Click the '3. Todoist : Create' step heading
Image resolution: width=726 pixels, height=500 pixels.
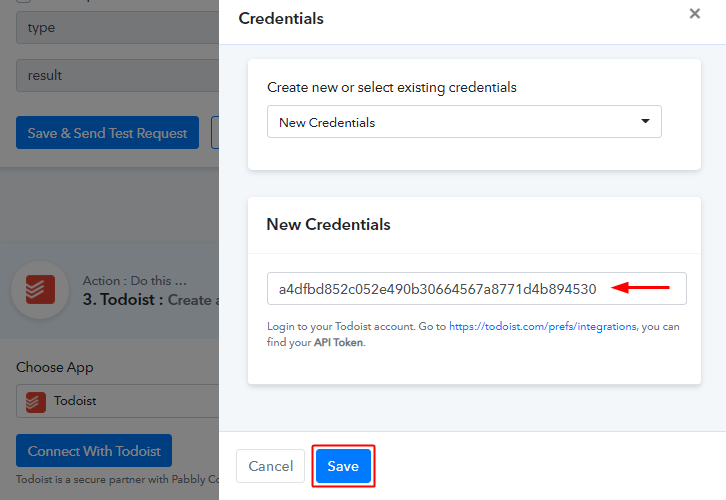[150, 300]
